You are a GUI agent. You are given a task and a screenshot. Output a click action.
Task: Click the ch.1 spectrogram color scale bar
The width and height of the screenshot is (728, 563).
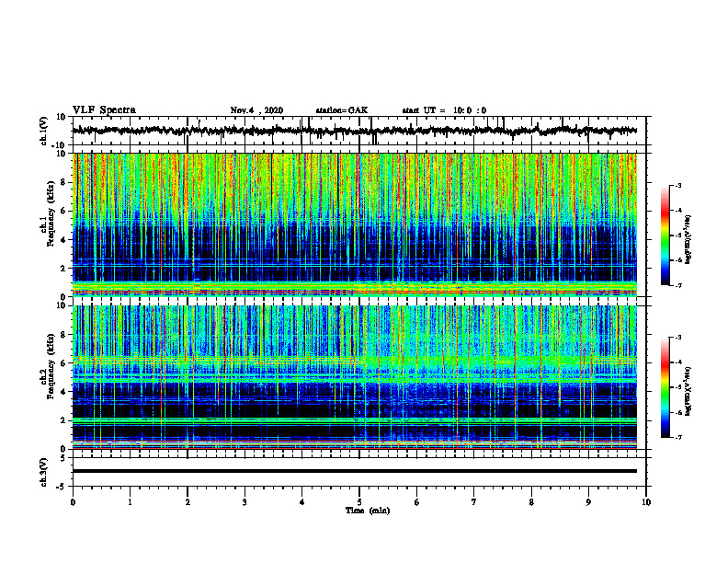coord(665,236)
